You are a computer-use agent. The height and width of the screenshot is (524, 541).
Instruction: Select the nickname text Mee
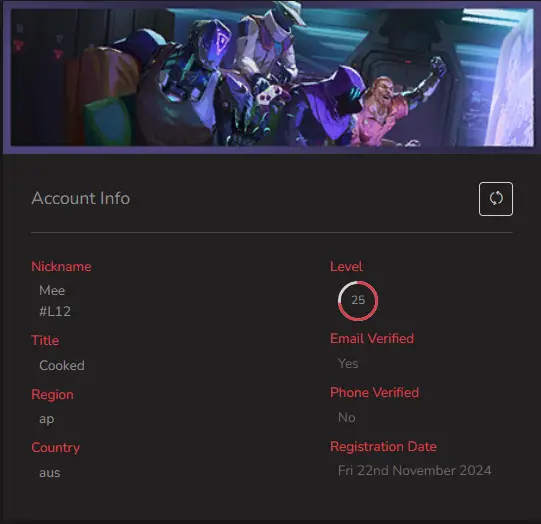(52, 290)
